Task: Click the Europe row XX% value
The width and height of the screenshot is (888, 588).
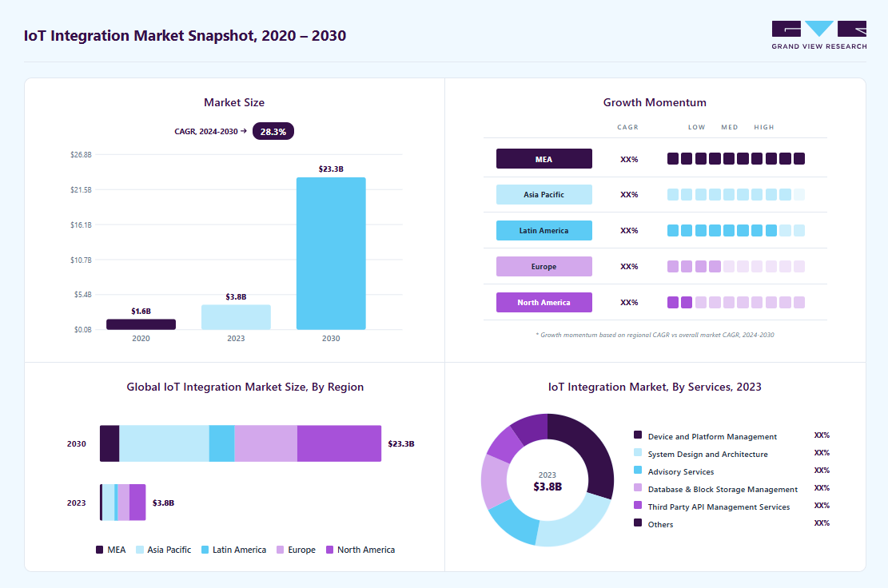Action: [x=629, y=267]
